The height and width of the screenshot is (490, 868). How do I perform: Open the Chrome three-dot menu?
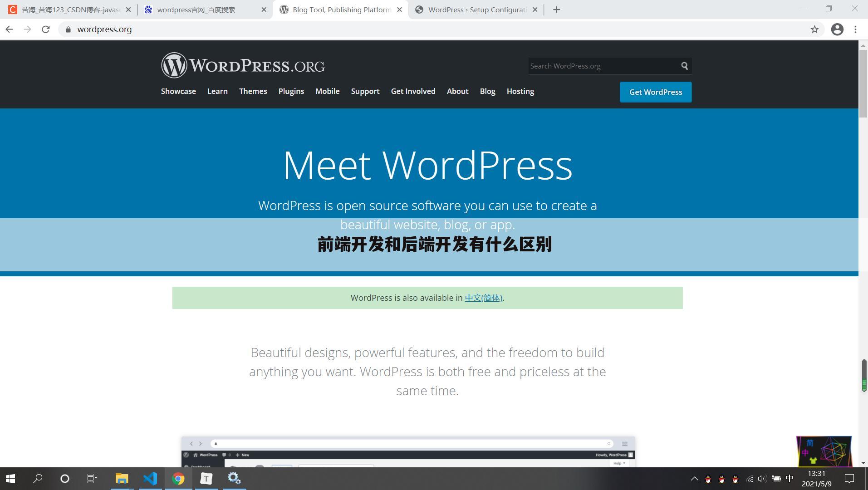[x=855, y=29]
